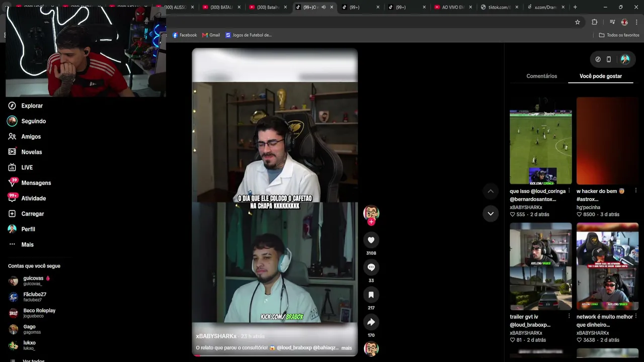Switch to Comentários tab
644x362 pixels.
tap(542, 76)
